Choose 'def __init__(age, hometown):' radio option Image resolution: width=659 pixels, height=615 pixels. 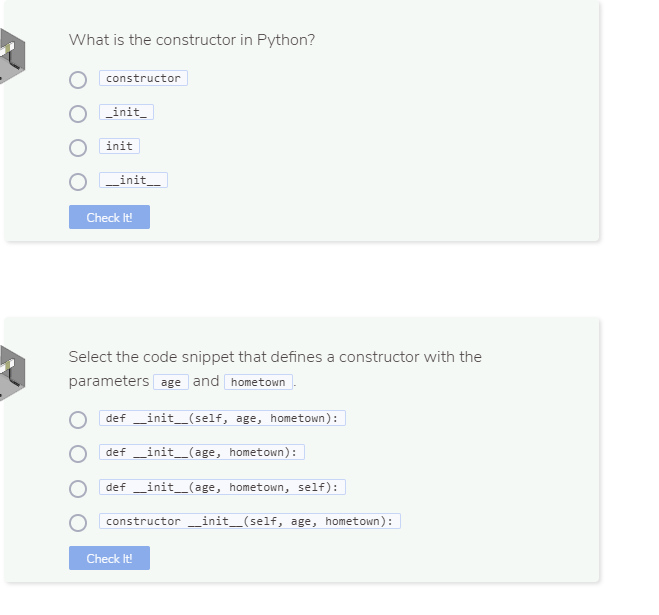pos(78,454)
